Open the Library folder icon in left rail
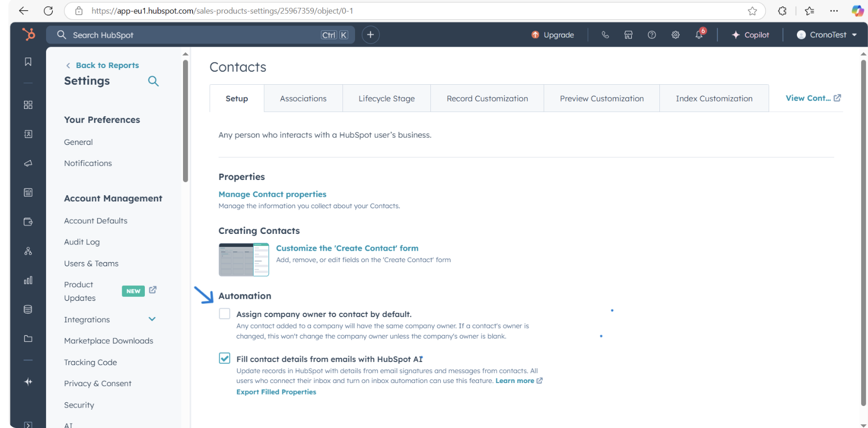 (x=28, y=339)
